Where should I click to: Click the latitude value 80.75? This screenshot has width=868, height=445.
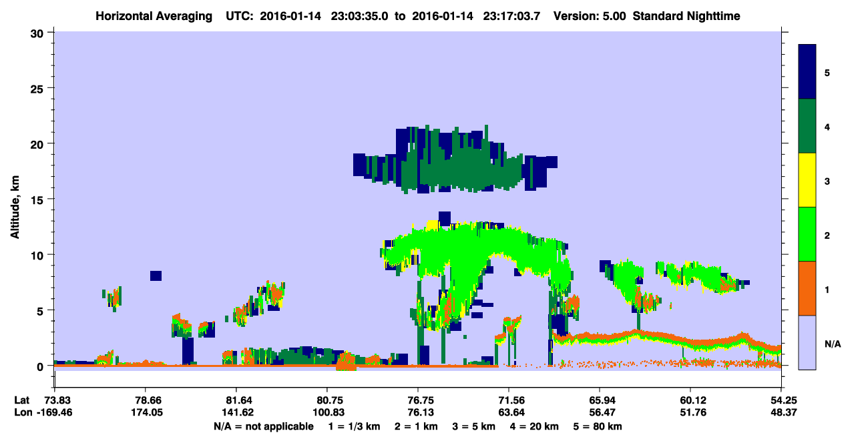point(327,400)
